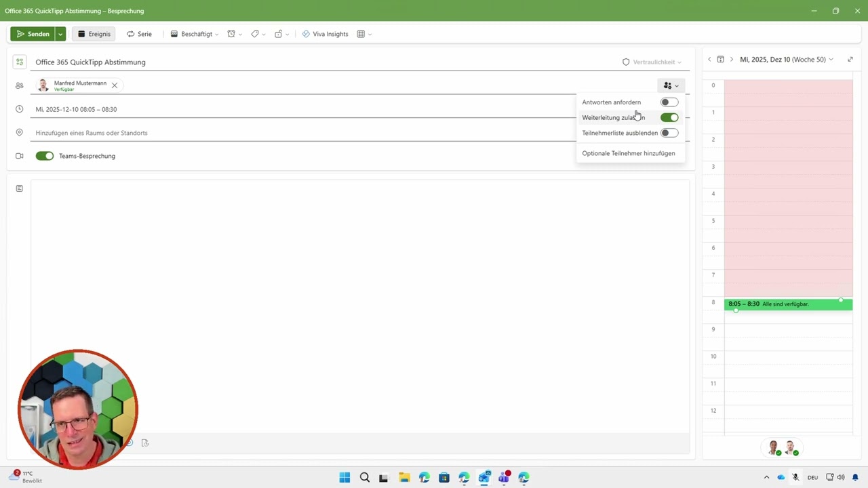Image resolution: width=868 pixels, height=488 pixels.
Task: Switch to Outlook in taskbar
Action: click(x=484, y=477)
